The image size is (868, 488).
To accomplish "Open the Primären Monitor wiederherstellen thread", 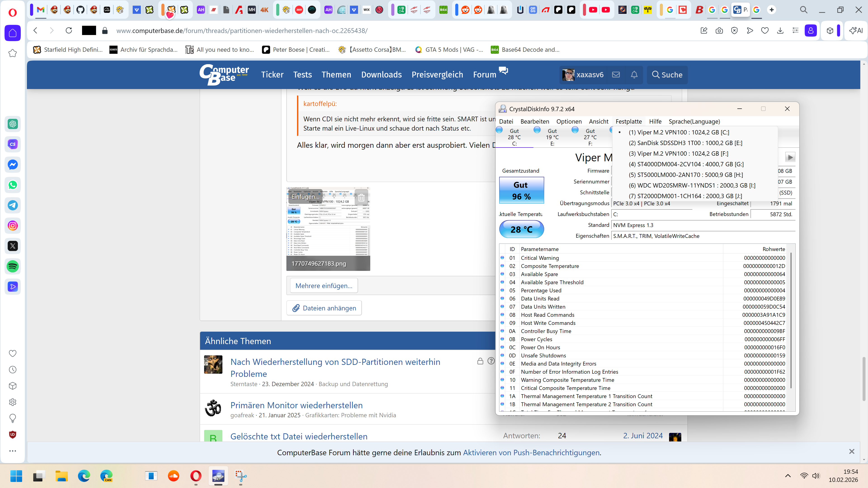I will (296, 405).
